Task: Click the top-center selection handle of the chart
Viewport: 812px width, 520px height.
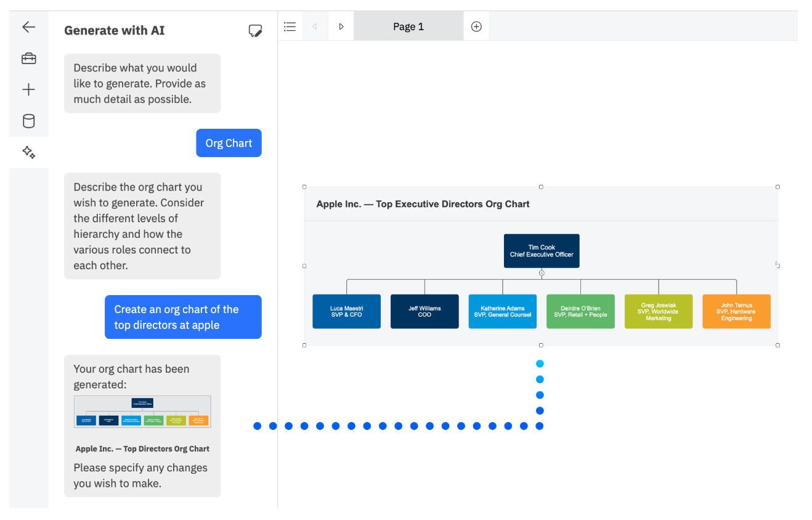Action: (541, 187)
